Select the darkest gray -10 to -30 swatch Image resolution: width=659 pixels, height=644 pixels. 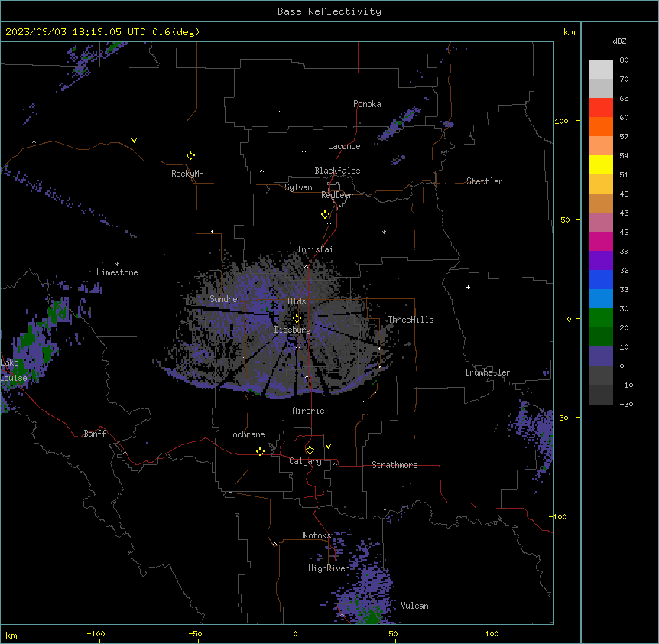[601, 395]
